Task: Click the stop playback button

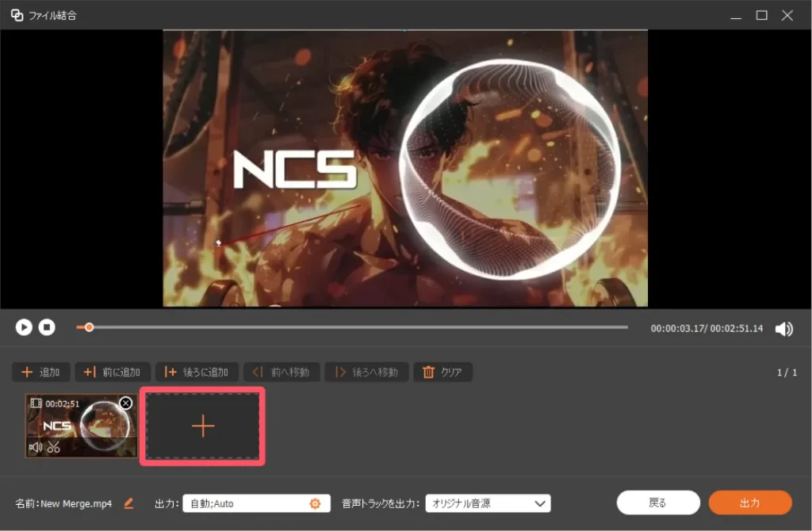Action: coord(48,327)
